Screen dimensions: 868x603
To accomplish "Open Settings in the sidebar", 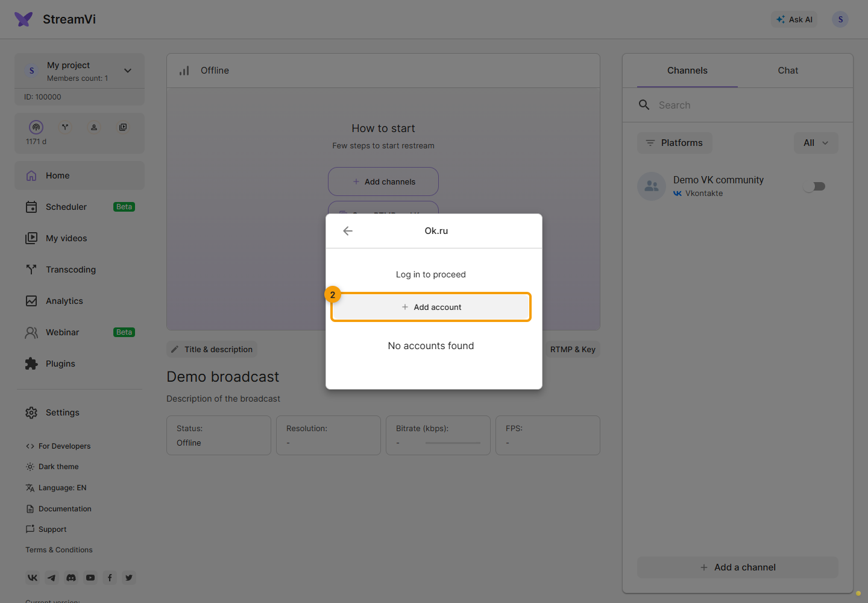I will pyautogui.click(x=80, y=412).
